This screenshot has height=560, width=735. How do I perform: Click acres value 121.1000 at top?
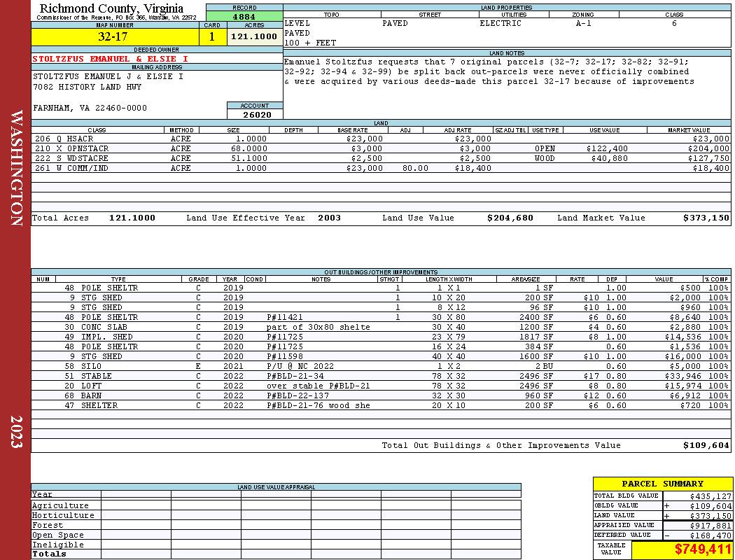coord(254,36)
